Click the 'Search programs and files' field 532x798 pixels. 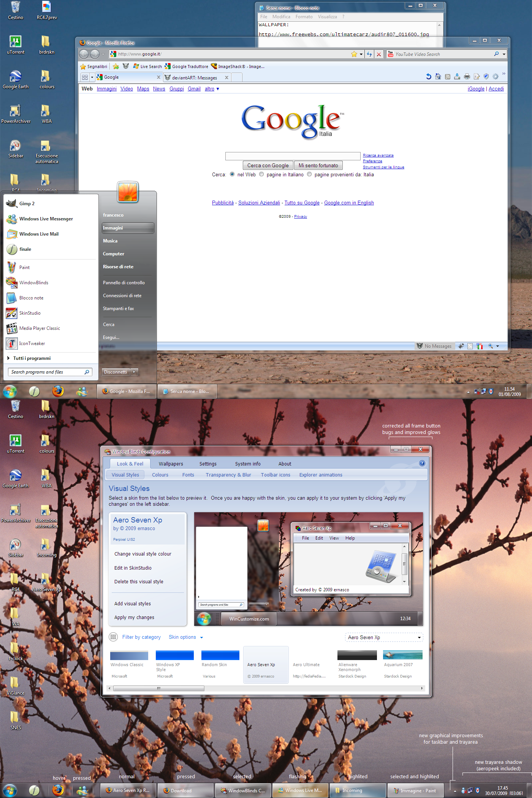(50, 372)
